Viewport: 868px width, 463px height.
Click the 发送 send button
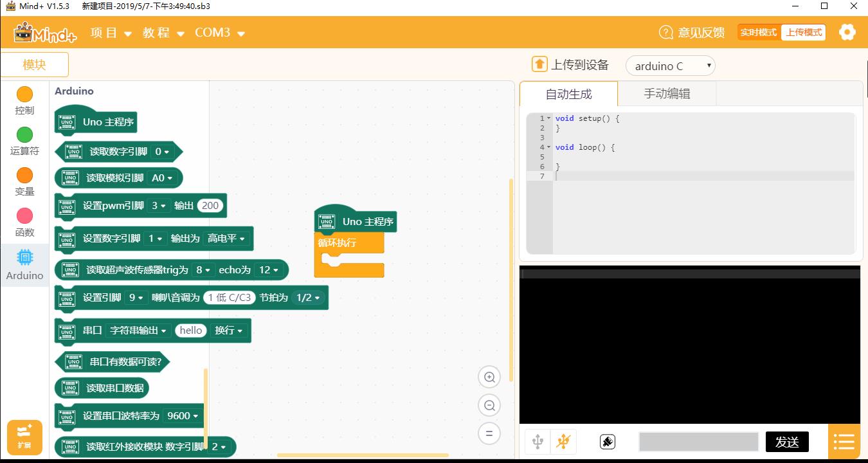(787, 442)
